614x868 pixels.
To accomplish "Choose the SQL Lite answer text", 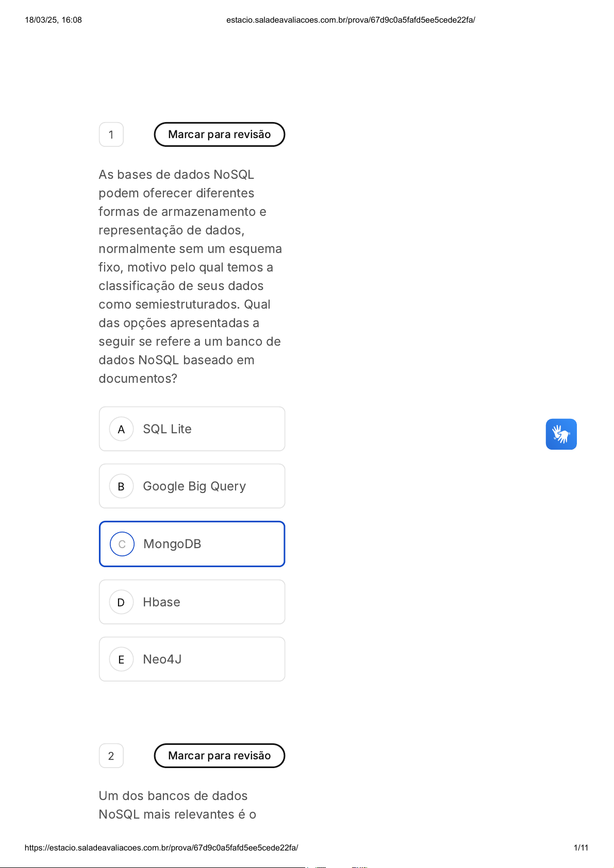I will pos(167,429).
